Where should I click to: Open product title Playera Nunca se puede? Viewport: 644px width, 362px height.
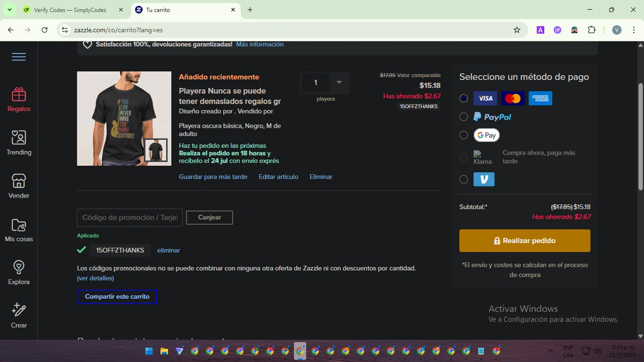(230, 96)
